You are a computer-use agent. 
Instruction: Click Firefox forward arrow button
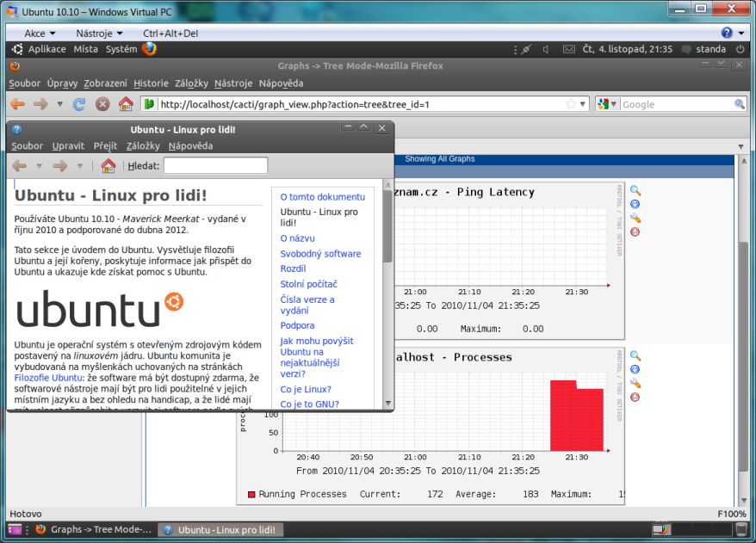pos(40,104)
